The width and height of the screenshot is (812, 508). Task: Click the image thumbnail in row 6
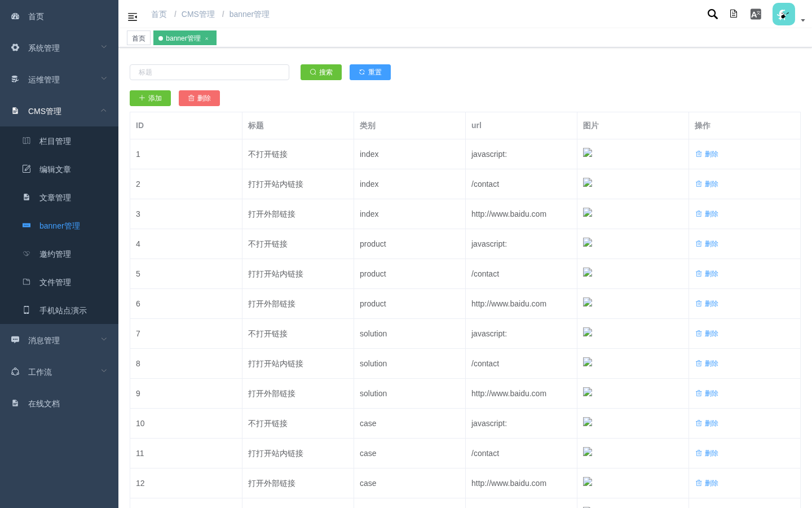pos(588,303)
